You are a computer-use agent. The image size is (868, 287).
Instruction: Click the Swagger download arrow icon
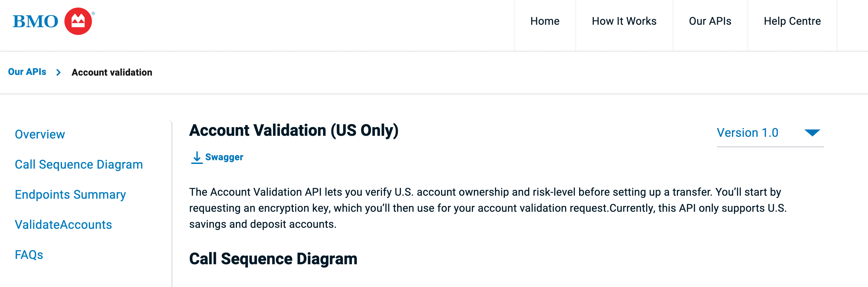(x=197, y=157)
